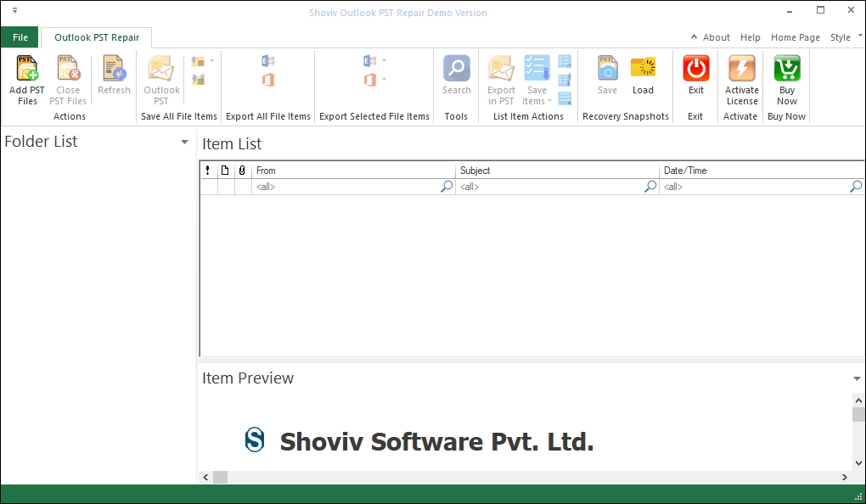Screen dimensions: 866x504
Task: Select the Outlook PST Repair tab
Action: tap(97, 37)
